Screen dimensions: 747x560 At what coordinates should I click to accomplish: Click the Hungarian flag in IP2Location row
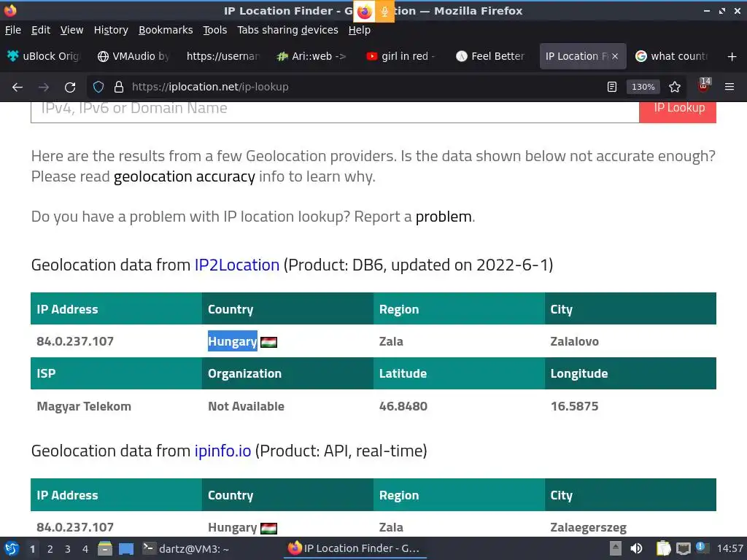268,342
